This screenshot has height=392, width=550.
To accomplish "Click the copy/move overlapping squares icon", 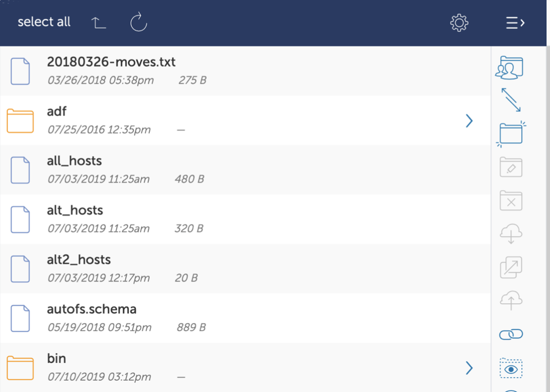I will pos(511,267).
